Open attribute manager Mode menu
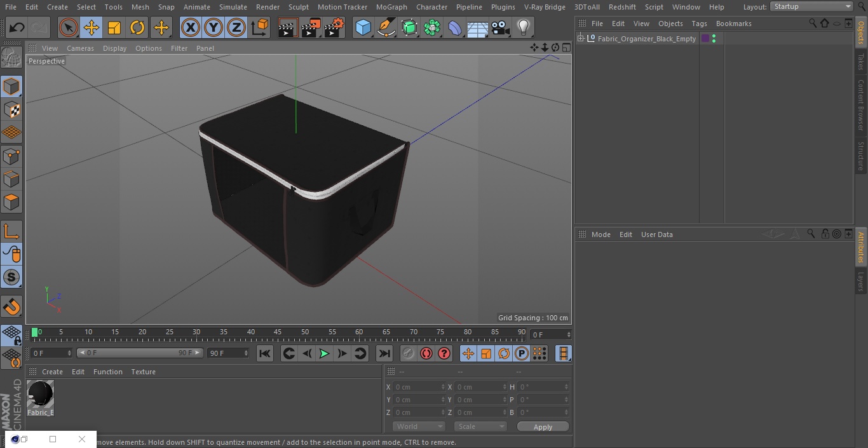 pos(600,234)
